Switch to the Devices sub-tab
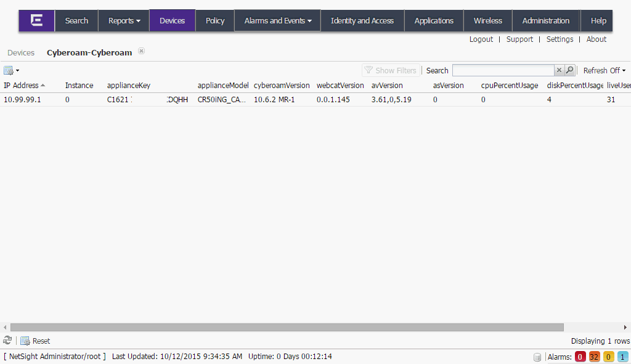The image size is (631, 364). tap(21, 53)
